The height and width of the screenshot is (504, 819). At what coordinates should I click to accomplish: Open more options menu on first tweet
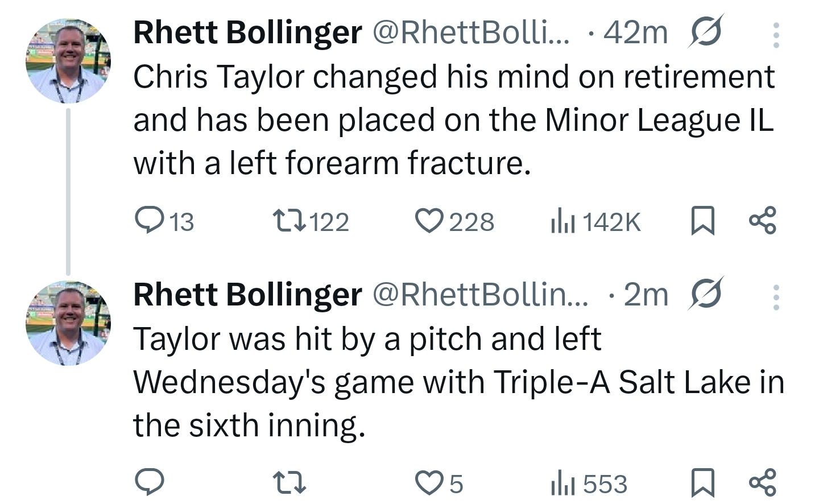click(776, 35)
